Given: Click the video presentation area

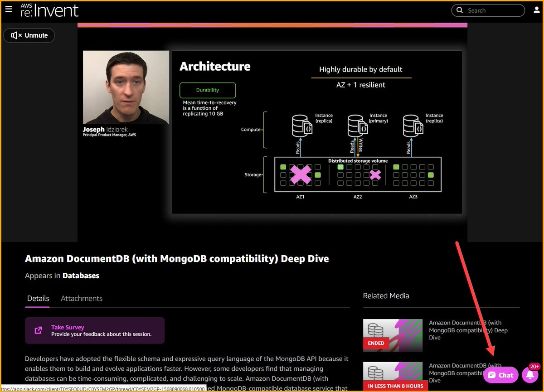Looking at the screenshot, I should pos(272,132).
